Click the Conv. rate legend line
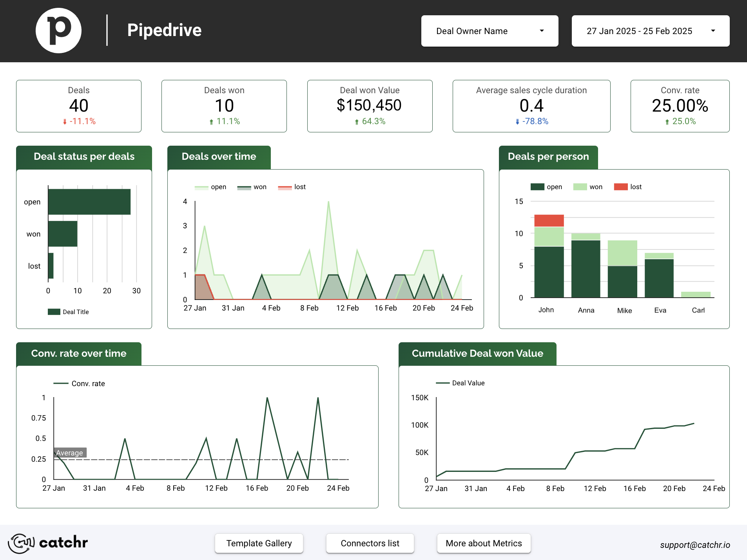 coord(61,383)
